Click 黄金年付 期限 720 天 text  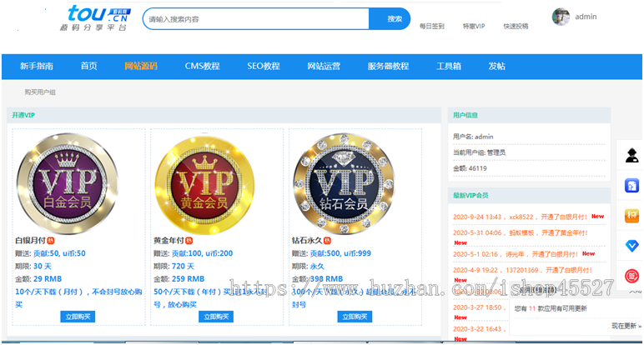[174, 266]
